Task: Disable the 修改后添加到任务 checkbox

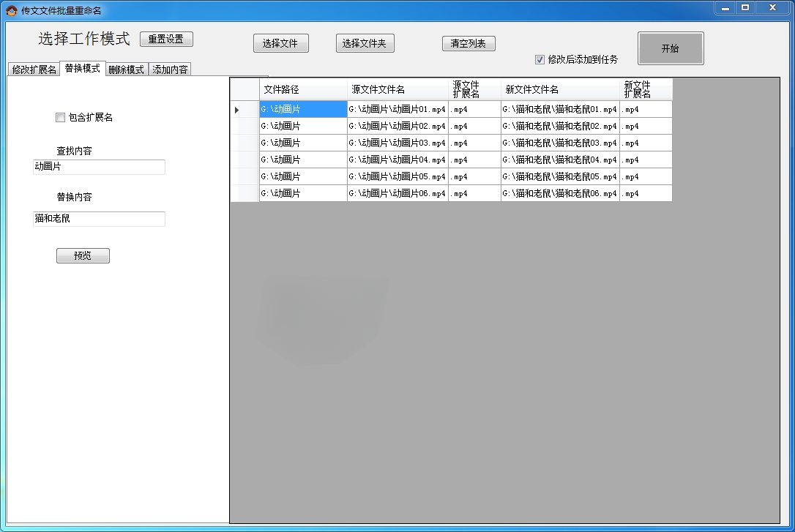Action: point(540,59)
